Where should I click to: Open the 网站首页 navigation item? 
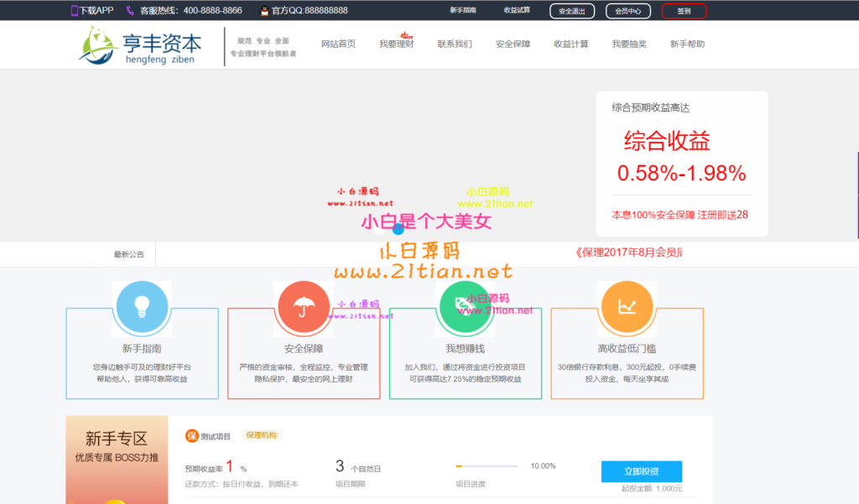(x=338, y=44)
